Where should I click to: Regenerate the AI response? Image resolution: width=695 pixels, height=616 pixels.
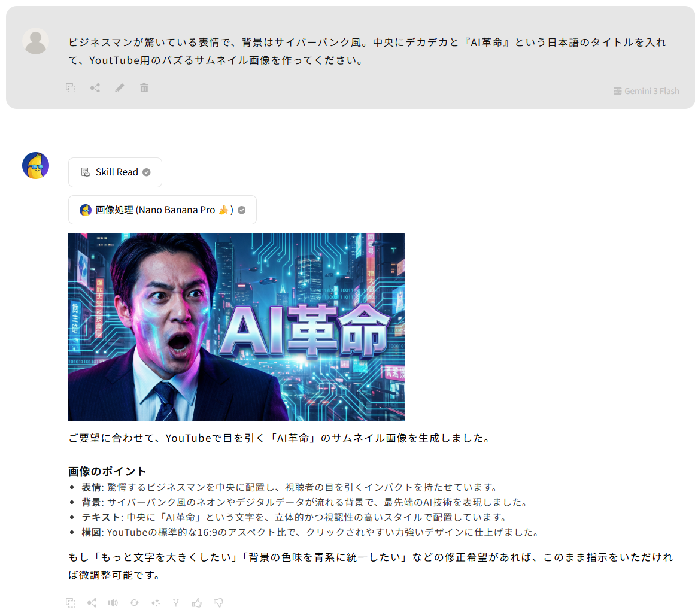click(x=134, y=603)
